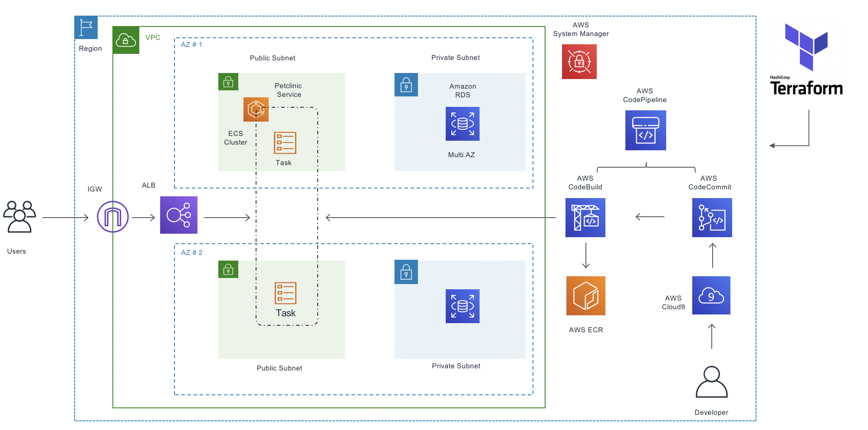This screenshot has width=868, height=430.
Task: Click the 'Private Subnet' label in AZ # 1
Action: pyautogui.click(x=456, y=57)
